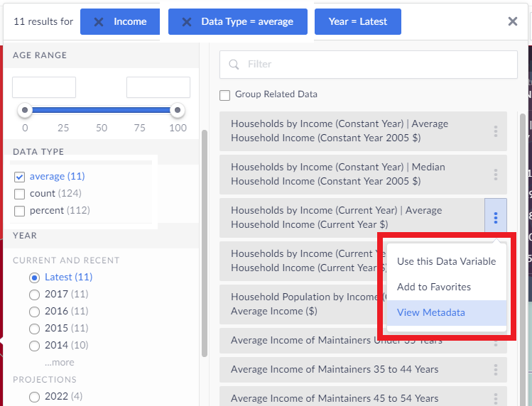The width and height of the screenshot is (532, 406).
Task: Enable Group Related Data checkbox
Action: point(225,95)
